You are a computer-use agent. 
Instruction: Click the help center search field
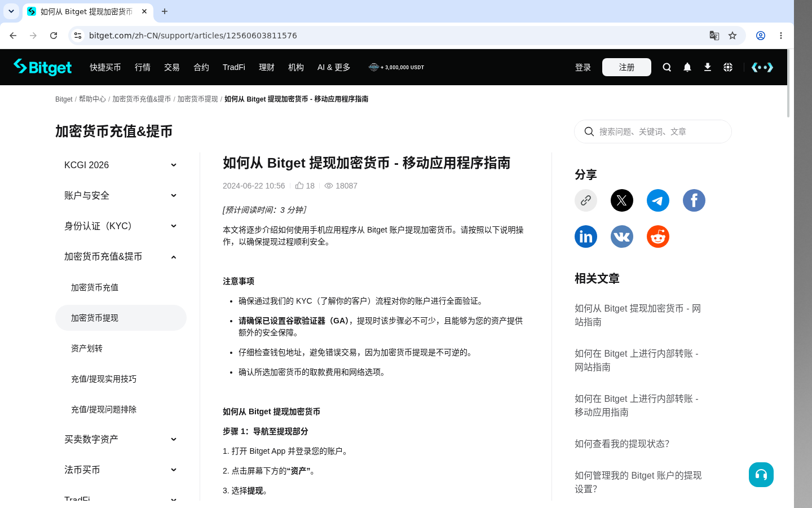pos(653,132)
